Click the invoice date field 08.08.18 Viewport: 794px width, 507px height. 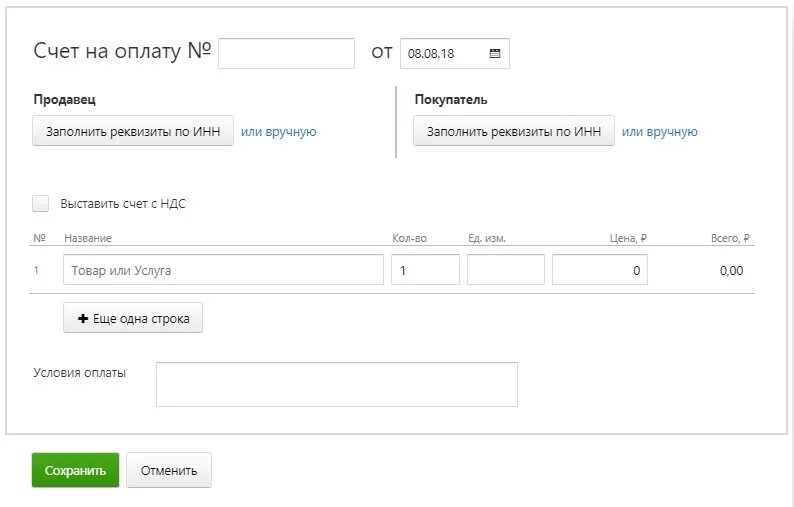442,54
